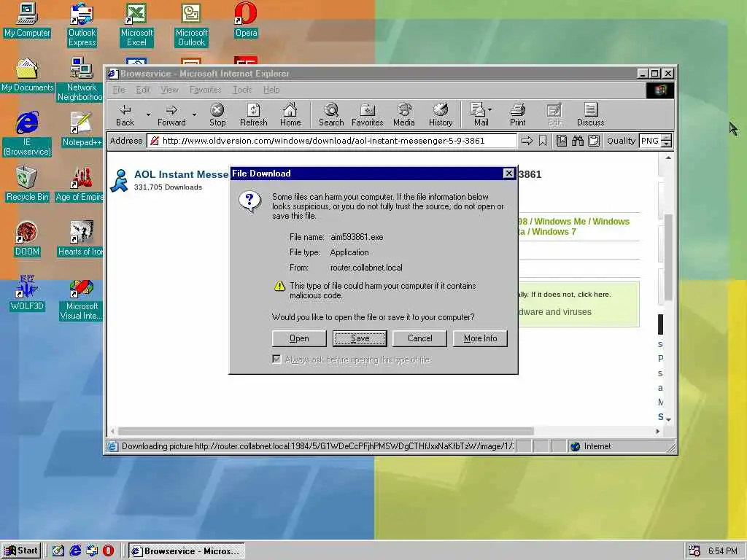
Task: Stop the page loading
Action: 217,114
